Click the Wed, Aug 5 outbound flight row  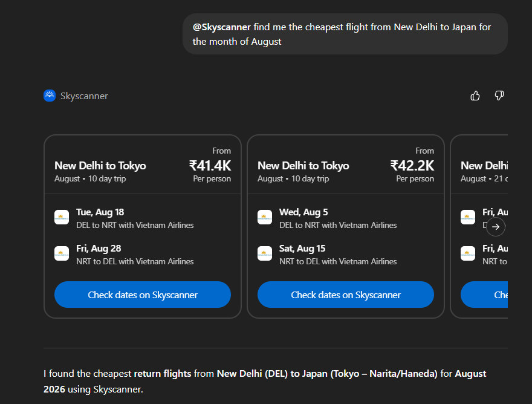coord(338,218)
